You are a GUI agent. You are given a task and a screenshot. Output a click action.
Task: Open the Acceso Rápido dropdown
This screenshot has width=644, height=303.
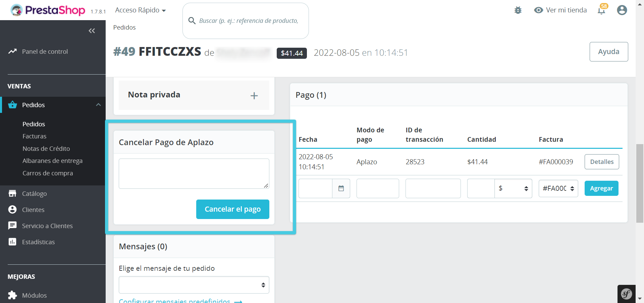coord(141,10)
